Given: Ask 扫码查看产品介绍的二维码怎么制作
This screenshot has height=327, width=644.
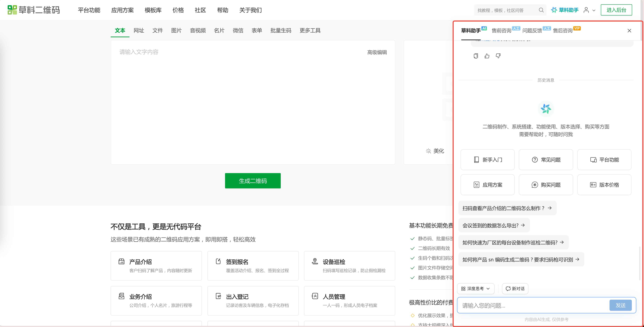Looking at the screenshot, I should click(x=507, y=208).
